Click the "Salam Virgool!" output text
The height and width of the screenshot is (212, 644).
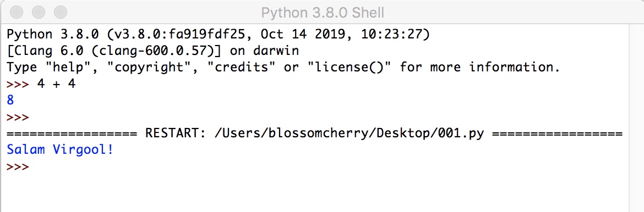click(60, 150)
